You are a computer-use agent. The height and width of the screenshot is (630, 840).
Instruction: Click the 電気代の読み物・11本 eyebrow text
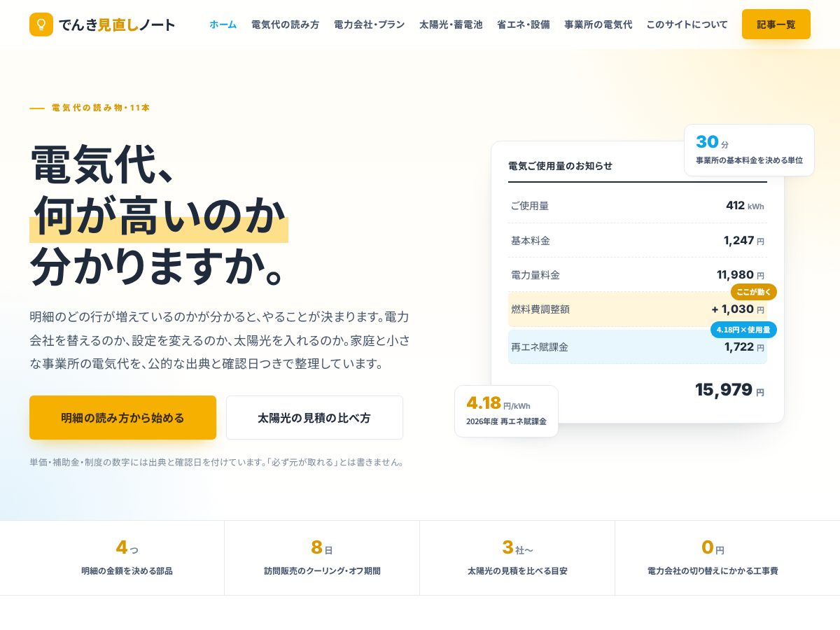pos(101,108)
